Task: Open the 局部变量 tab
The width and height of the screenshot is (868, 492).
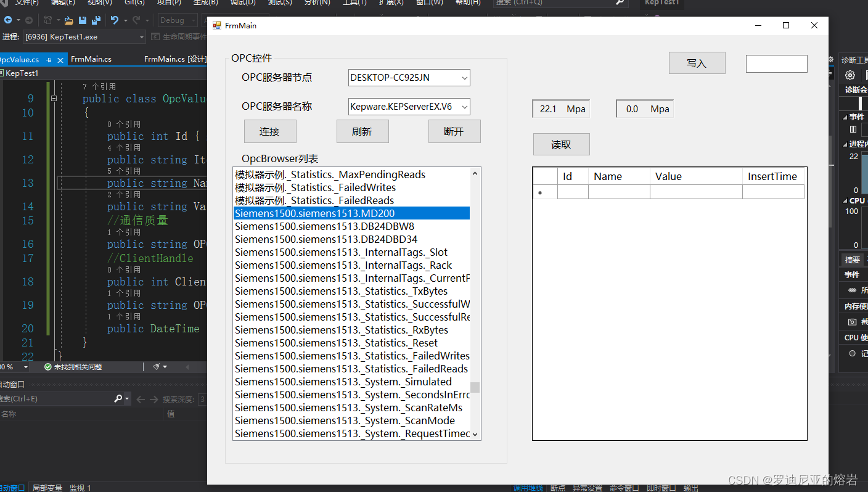Action: tap(47, 488)
